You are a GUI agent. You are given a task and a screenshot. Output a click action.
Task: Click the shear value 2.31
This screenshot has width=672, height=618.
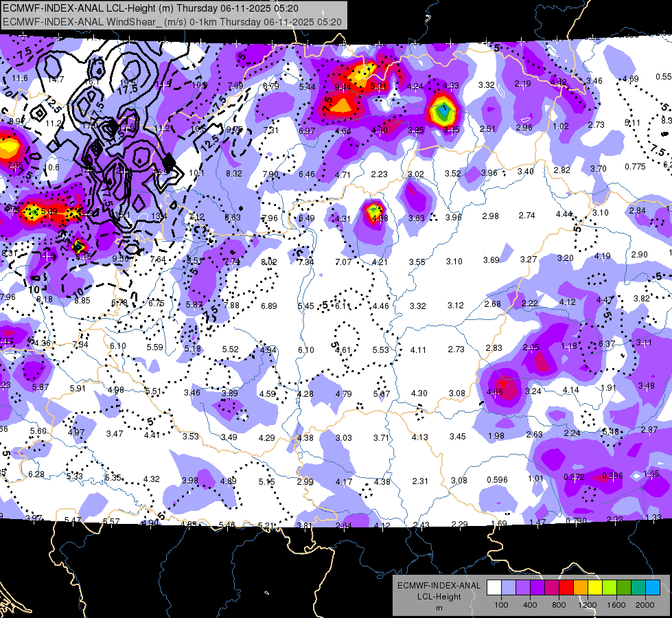[420, 481]
